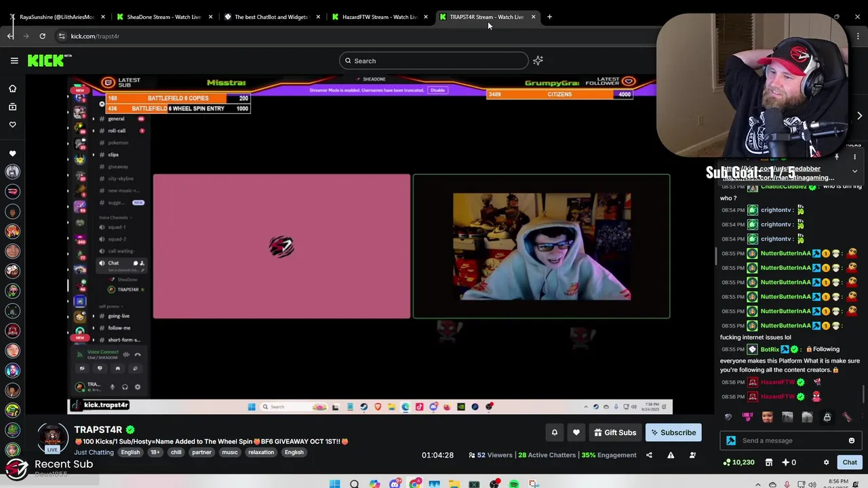Switch to HazardFTW Stream tab
The width and height of the screenshot is (868, 488).
click(379, 17)
